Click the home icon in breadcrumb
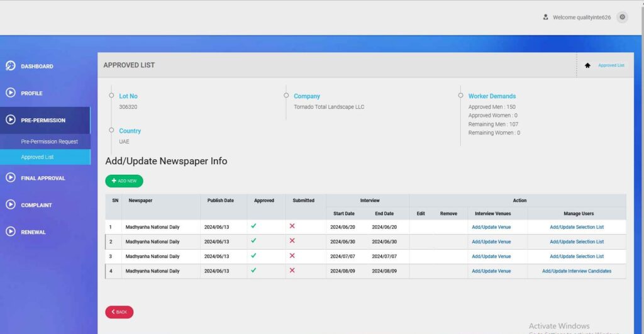 (x=587, y=65)
